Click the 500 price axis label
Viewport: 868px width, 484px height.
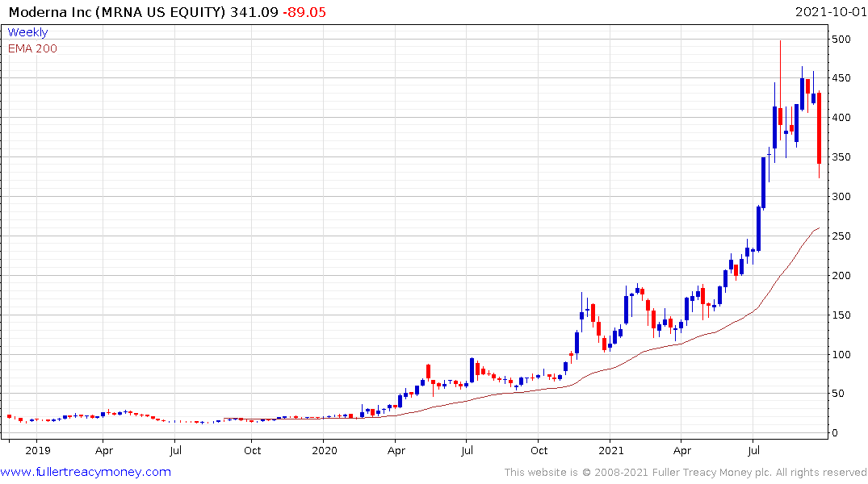click(841, 40)
